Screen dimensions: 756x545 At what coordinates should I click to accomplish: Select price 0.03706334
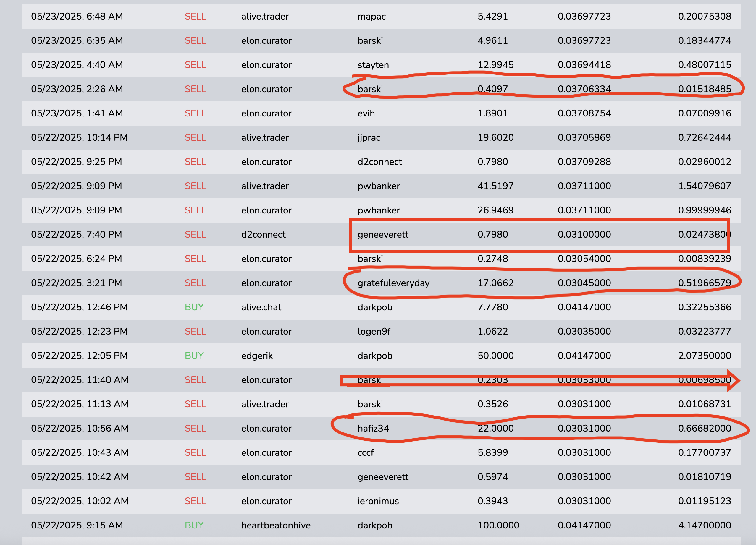(x=584, y=89)
